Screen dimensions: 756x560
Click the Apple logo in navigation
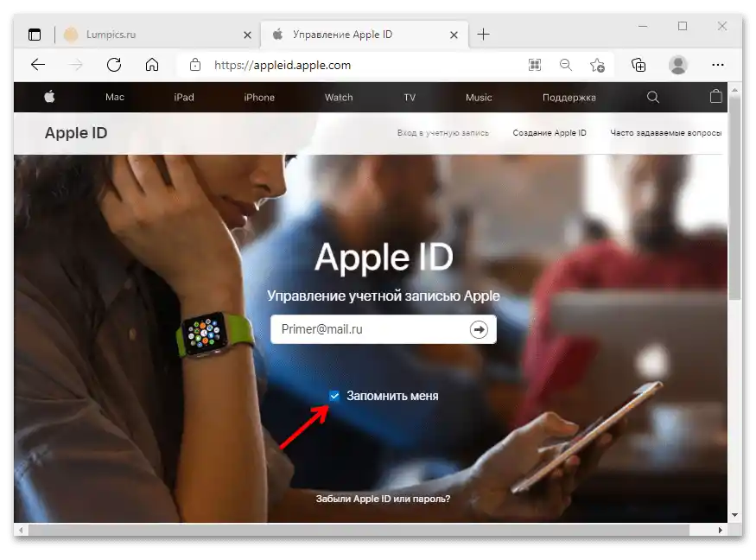49,97
